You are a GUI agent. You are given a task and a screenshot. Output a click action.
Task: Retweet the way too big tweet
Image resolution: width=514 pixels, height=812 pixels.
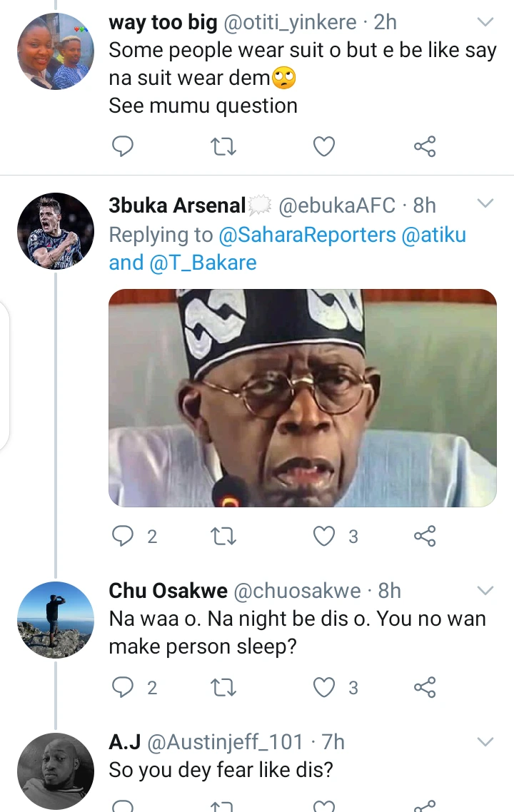coord(223,146)
